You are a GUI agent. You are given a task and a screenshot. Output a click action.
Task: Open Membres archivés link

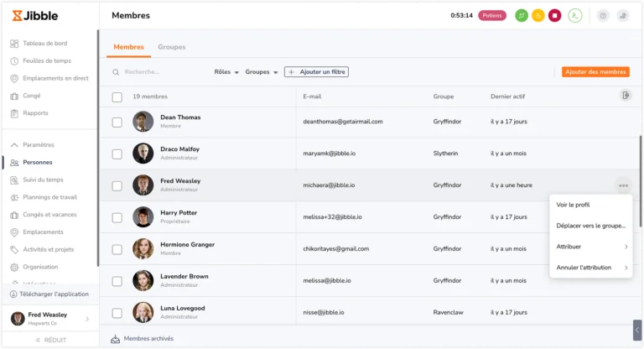pos(148,339)
